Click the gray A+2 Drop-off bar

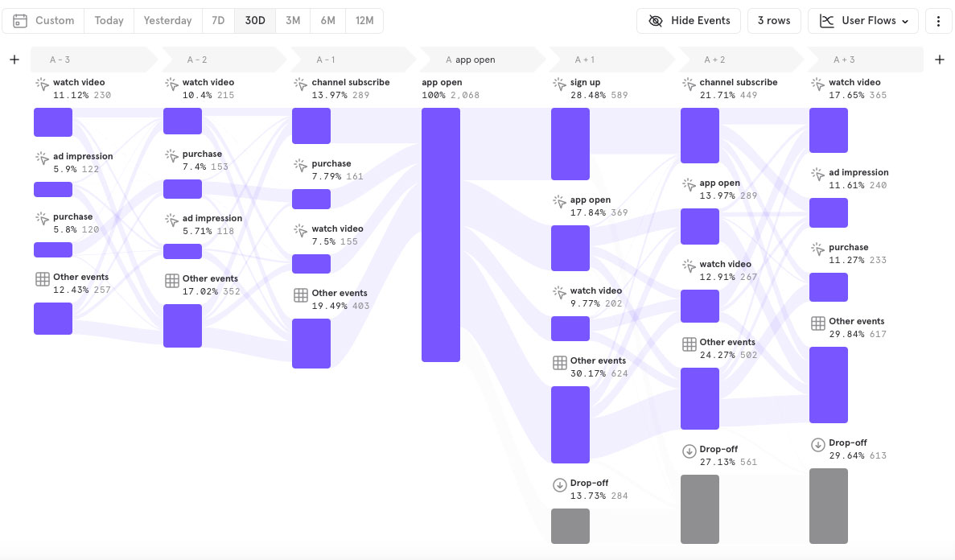pyautogui.click(x=699, y=509)
